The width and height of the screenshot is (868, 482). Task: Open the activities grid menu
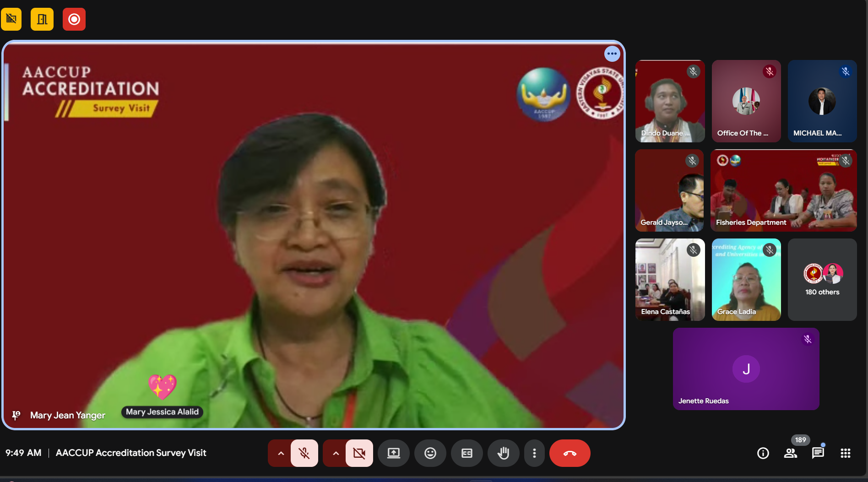pos(845,453)
